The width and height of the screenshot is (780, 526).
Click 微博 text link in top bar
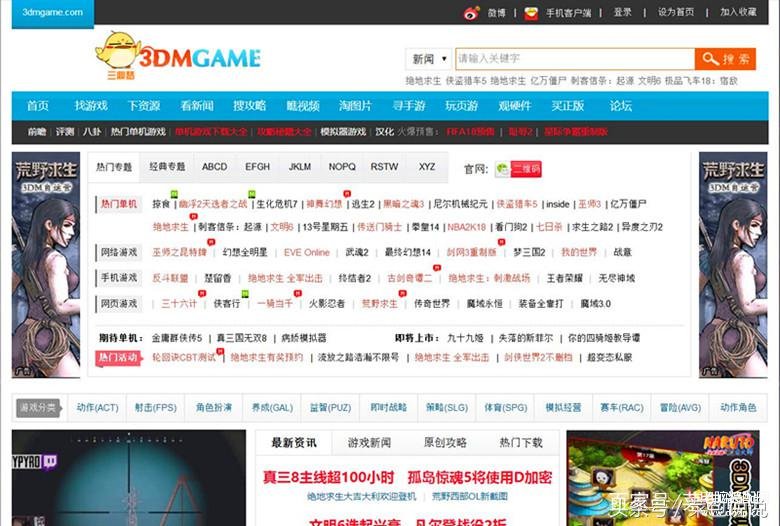(496, 13)
